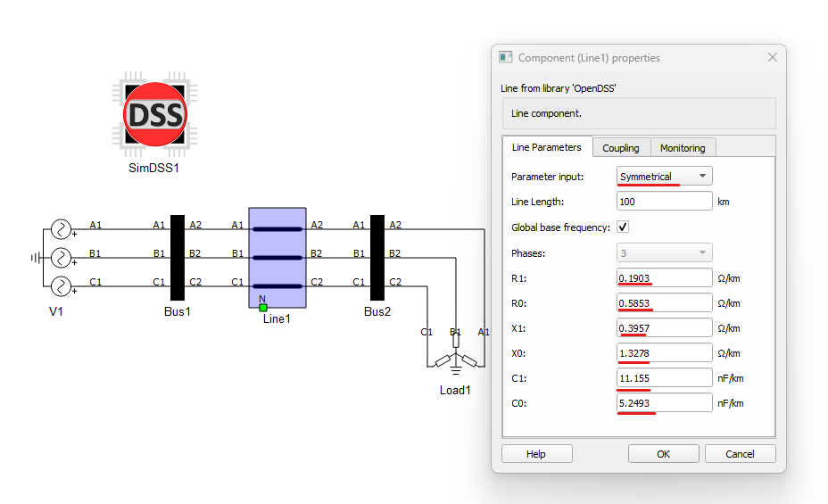This screenshot has height=504, width=828.
Task: Click the ground symbol left of V1
Action: pos(36,258)
